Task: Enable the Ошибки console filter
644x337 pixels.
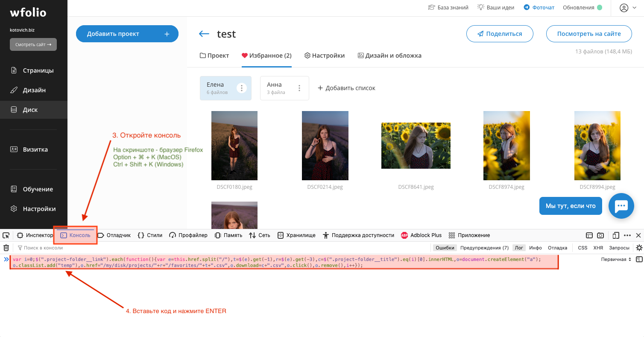Action: (x=445, y=248)
